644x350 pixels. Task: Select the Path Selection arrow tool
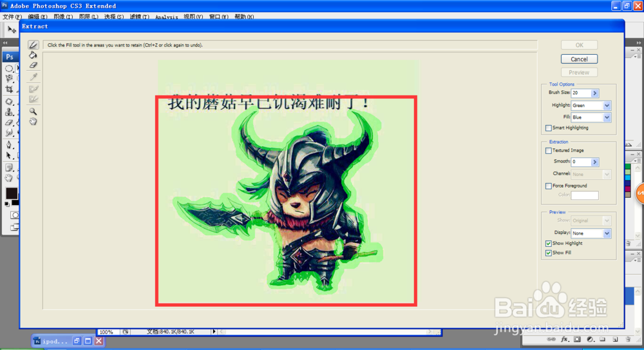point(9,155)
